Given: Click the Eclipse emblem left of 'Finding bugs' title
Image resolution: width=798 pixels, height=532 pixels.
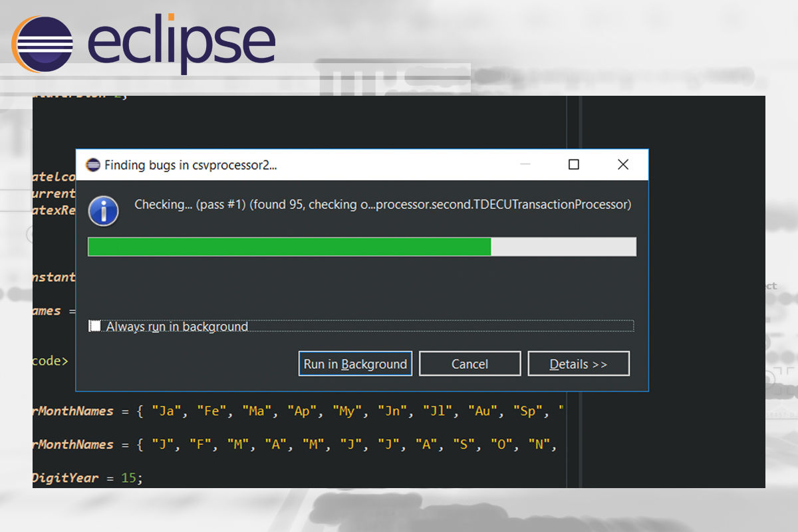Looking at the screenshot, I should pyautogui.click(x=92, y=164).
